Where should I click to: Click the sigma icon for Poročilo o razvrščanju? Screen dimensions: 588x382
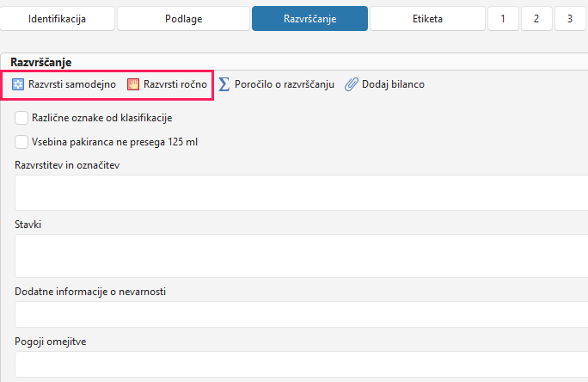click(224, 84)
